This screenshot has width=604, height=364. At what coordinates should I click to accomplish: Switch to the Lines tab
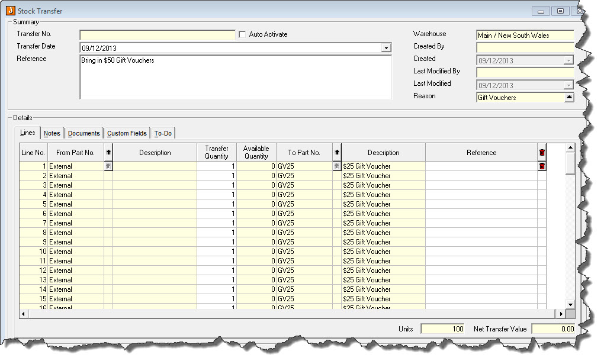point(28,133)
